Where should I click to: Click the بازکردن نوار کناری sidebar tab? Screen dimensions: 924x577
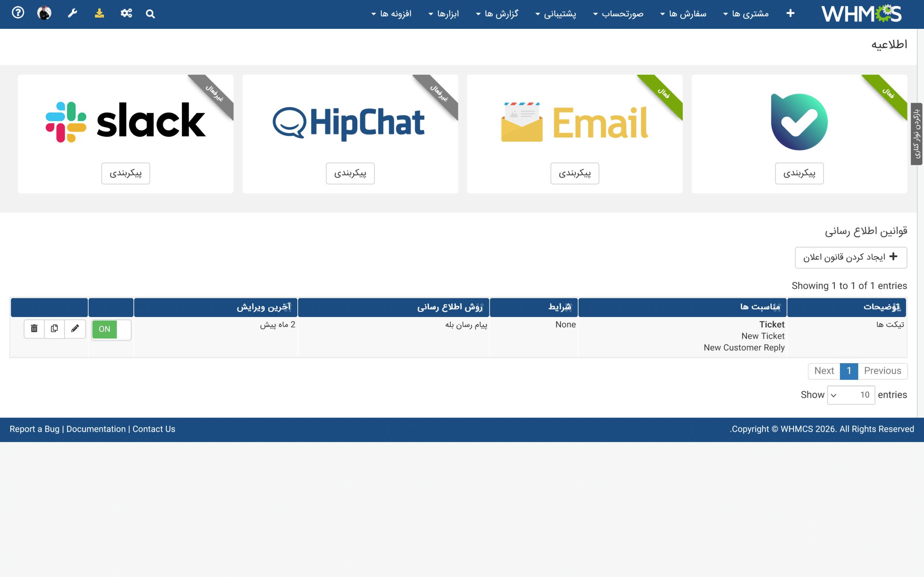click(916, 134)
